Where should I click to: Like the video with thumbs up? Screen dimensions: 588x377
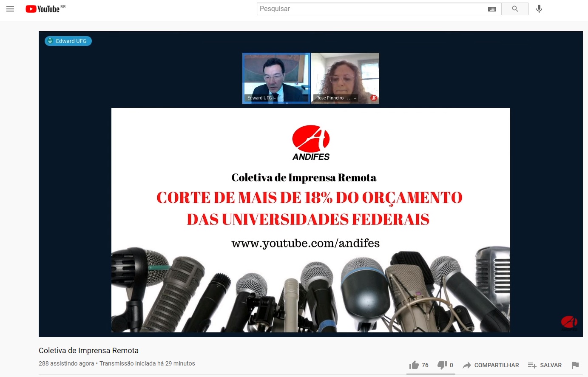click(414, 365)
